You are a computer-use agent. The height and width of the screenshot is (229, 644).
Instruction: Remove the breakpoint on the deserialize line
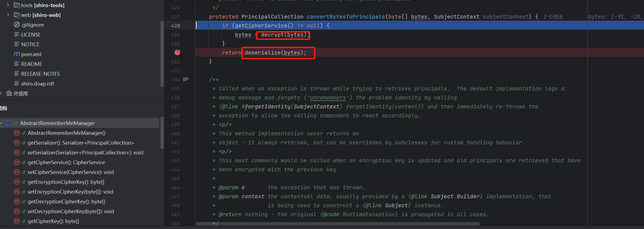point(177,52)
